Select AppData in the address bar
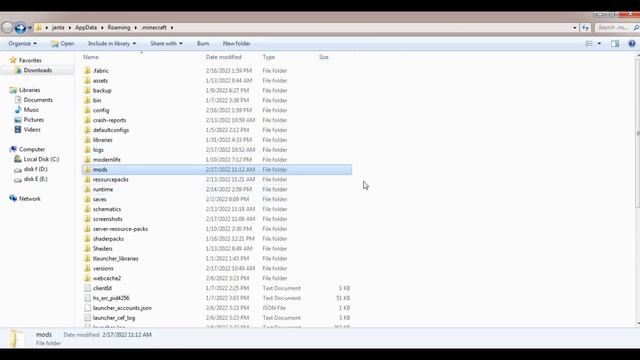This screenshot has height=360, width=640. 86,27
